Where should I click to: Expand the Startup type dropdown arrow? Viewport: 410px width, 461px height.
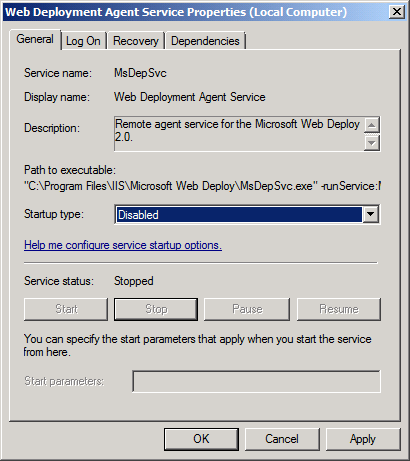coord(371,214)
